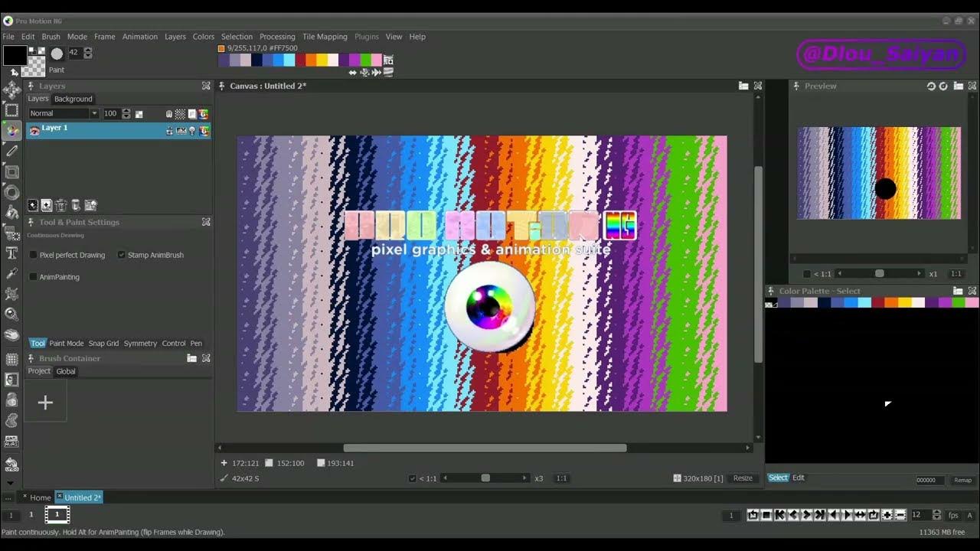Jump to the last frame
Image resolution: width=980 pixels, height=551 pixels.
(x=820, y=515)
